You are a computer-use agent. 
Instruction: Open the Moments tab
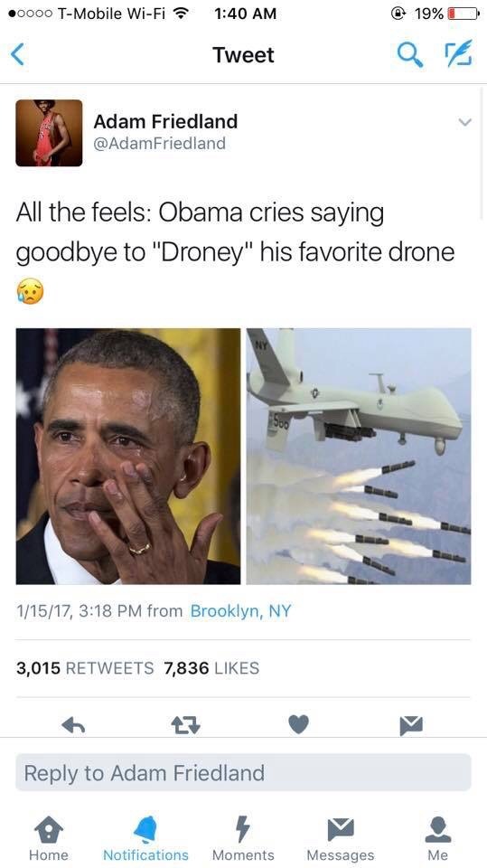coord(243,838)
